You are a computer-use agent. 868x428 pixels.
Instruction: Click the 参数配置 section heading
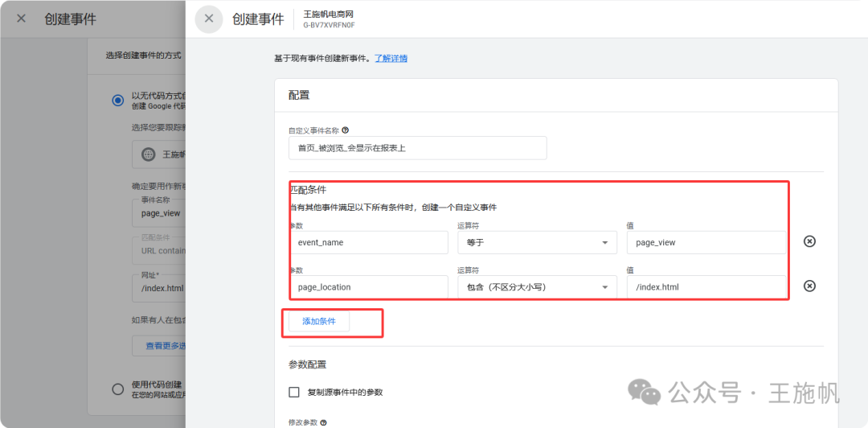pos(307,364)
